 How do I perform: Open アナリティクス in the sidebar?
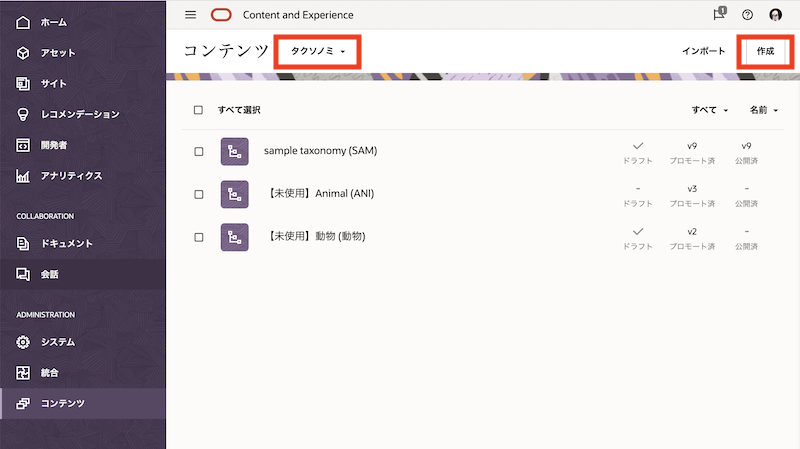[71, 176]
